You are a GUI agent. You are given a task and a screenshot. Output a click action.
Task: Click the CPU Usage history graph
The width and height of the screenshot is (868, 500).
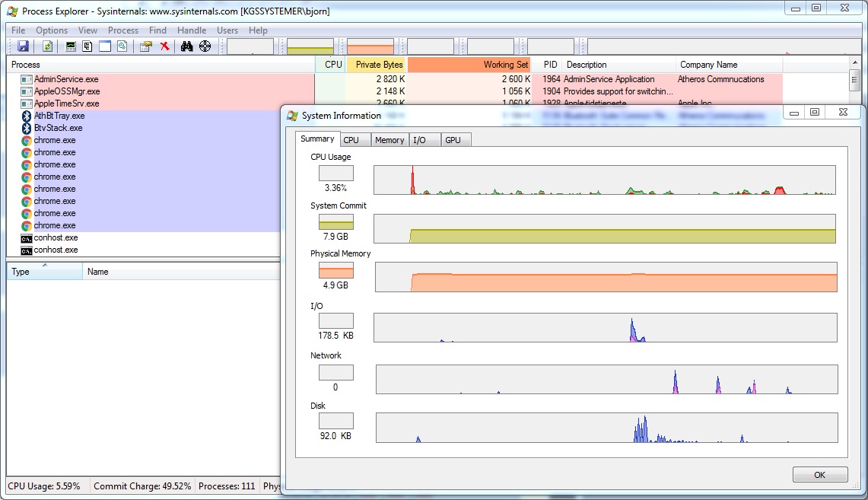[x=605, y=180]
